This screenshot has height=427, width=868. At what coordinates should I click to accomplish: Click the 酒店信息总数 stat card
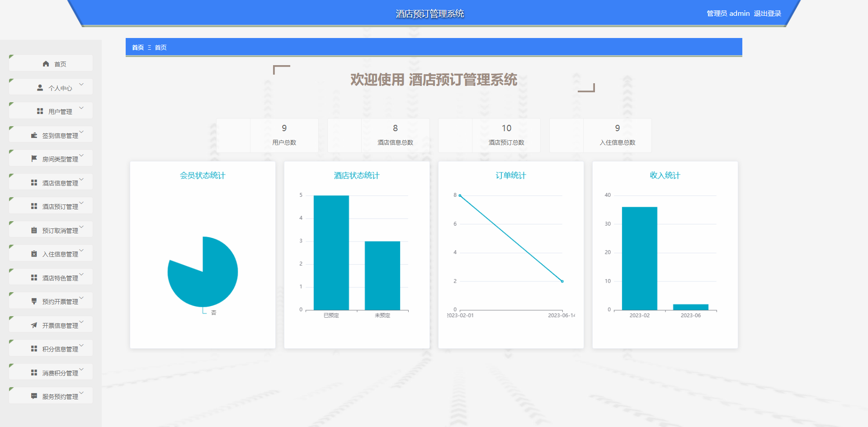[x=378, y=135]
